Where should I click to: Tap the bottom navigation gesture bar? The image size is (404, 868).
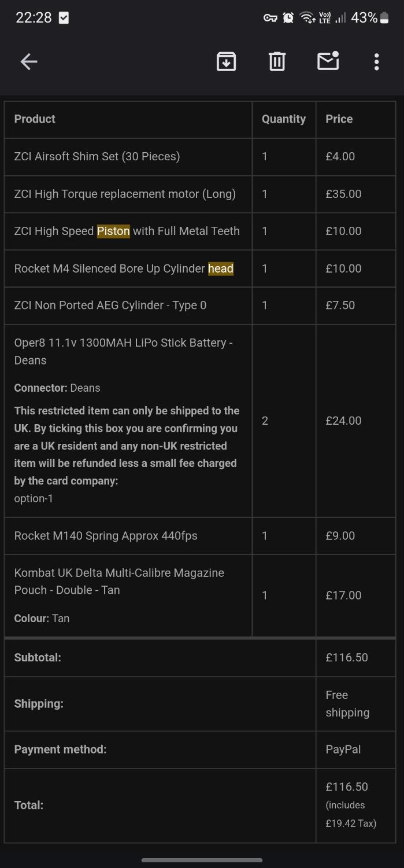[x=202, y=860]
